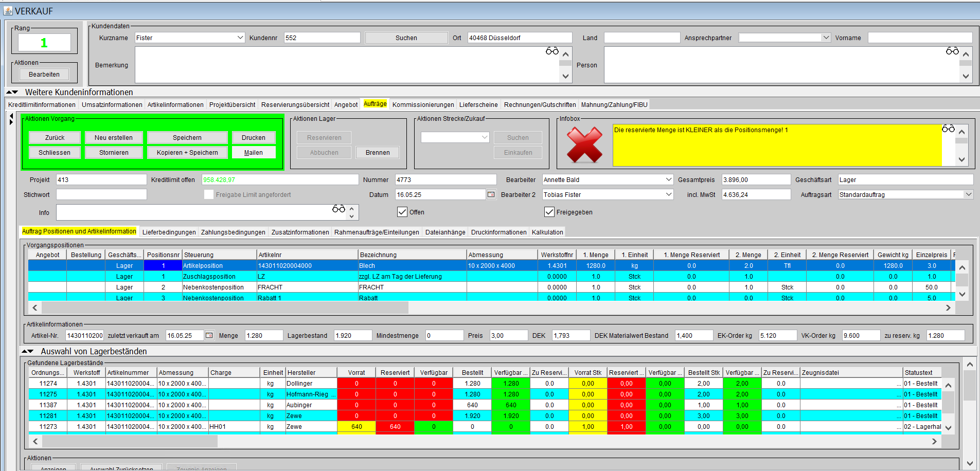Select the Zuschlagsposition row LZ

click(x=491, y=276)
